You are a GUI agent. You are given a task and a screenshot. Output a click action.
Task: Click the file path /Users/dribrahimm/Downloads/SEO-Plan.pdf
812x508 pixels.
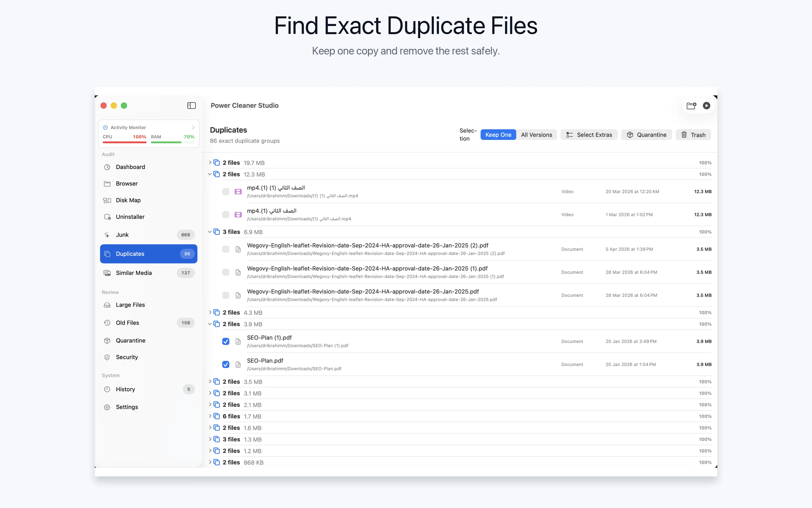click(294, 369)
